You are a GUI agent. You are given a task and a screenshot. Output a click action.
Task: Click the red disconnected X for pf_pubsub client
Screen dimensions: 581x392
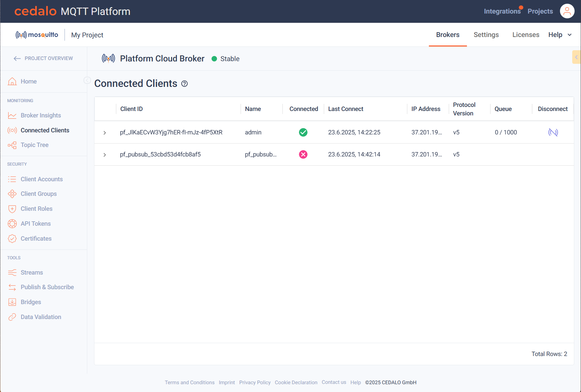pos(303,154)
